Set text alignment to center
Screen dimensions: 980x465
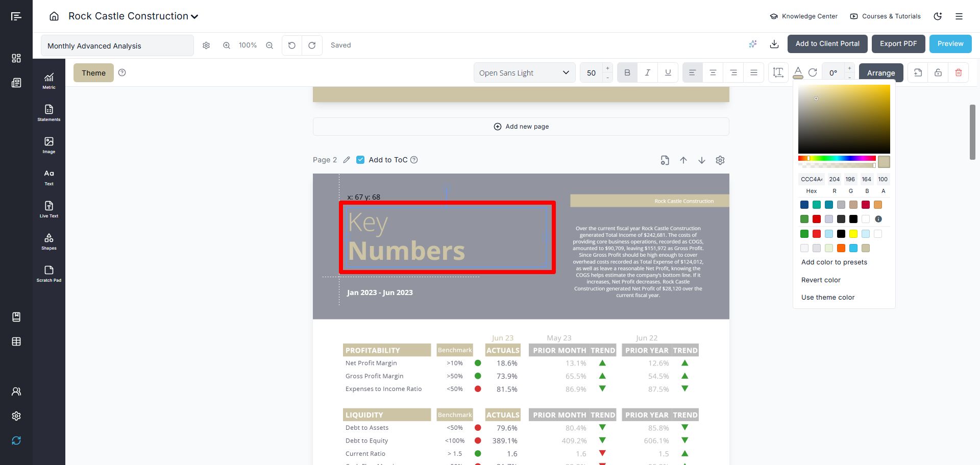713,72
